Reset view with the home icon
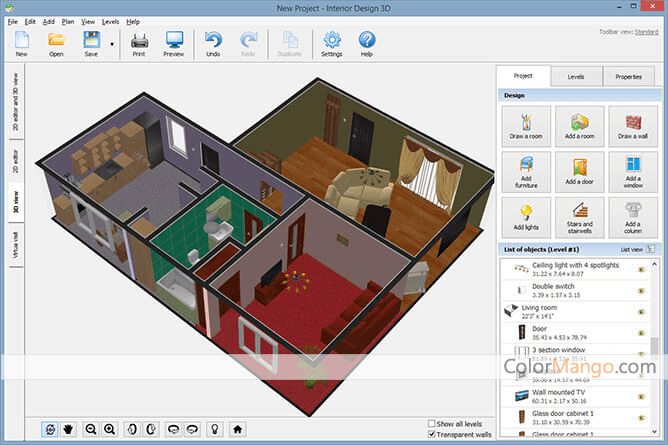 pos(236,429)
